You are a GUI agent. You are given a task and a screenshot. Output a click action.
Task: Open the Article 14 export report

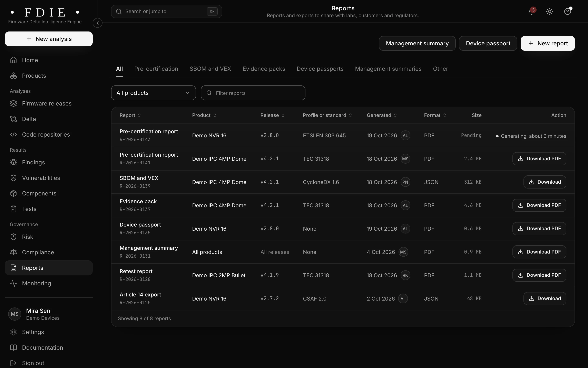[140, 295]
